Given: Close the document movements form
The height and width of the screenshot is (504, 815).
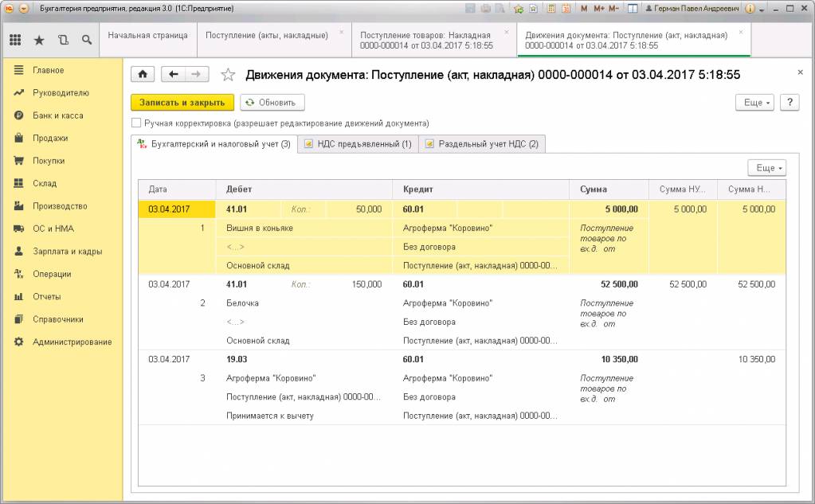Looking at the screenshot, I should 800,72.
